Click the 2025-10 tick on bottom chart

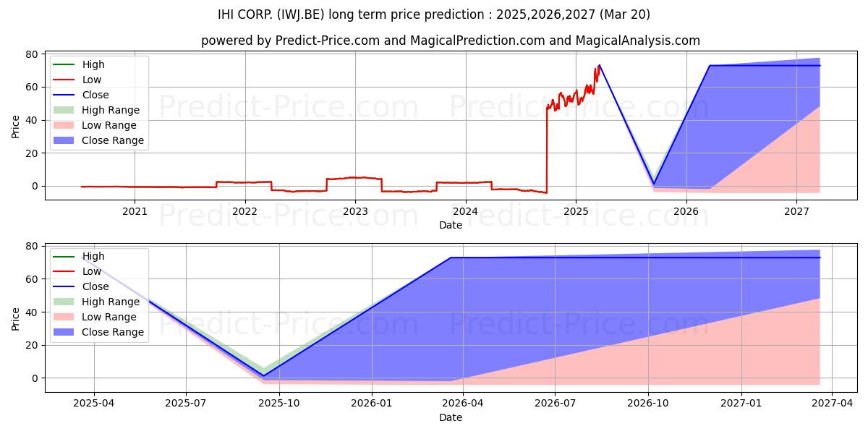279,404
